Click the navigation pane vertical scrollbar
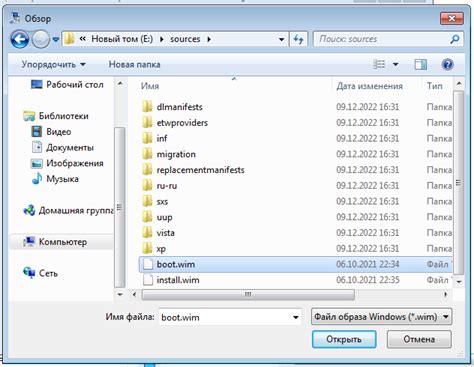 (x=120, y=207)
